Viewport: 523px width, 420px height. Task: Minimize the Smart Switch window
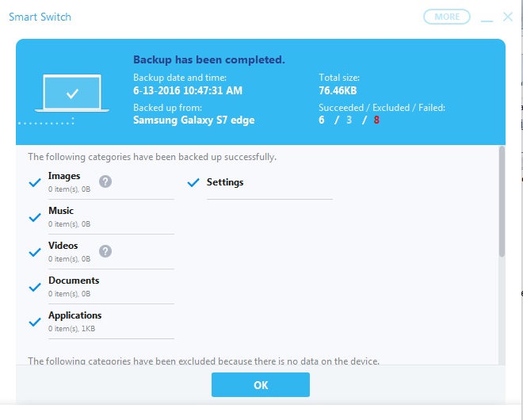pyautogui.click(x=487, y=21)
